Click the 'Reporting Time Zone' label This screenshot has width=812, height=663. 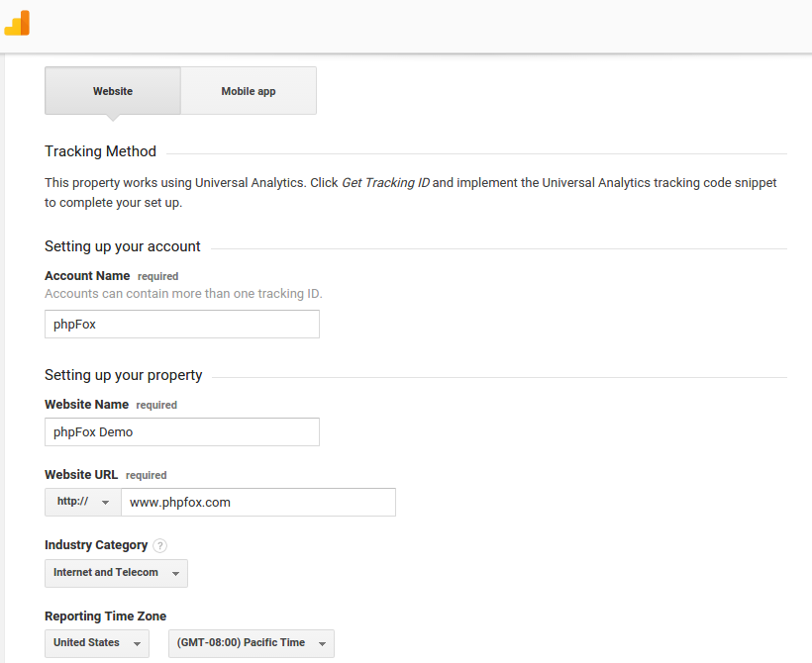(x=106, y=616)
